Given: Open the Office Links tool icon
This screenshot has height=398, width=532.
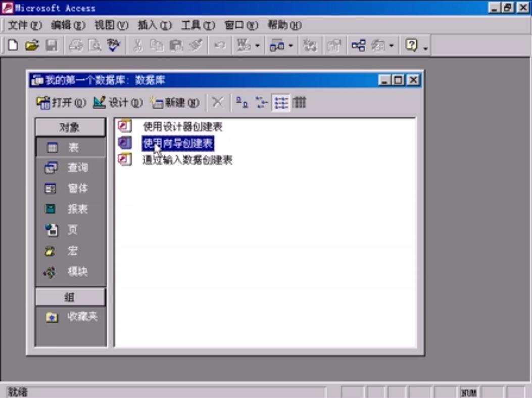Looking at the screenshot, I should tap(243, 45).
